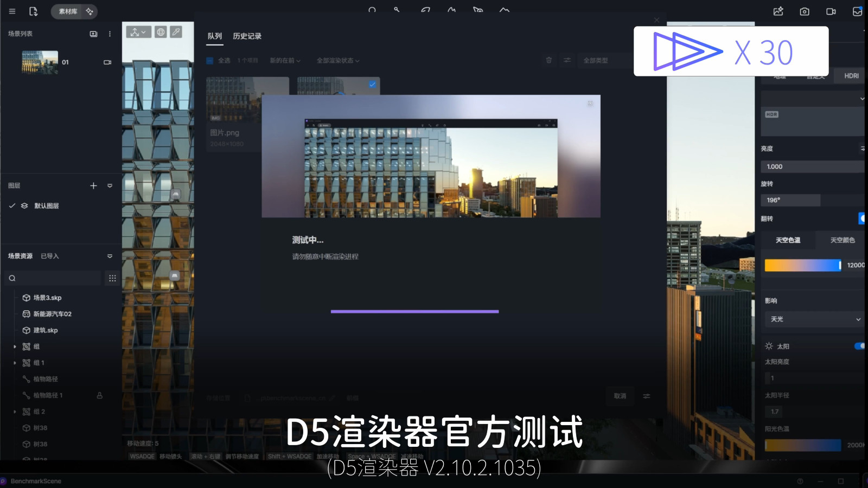This screenshot has width=868, height=488.
Task: Select the 天空色温 tab
Action: pos(788,240)
